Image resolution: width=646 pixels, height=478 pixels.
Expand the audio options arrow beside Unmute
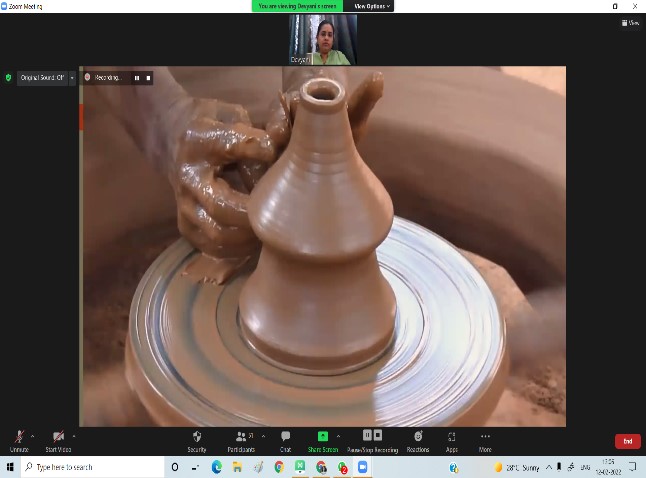(33, 435)
